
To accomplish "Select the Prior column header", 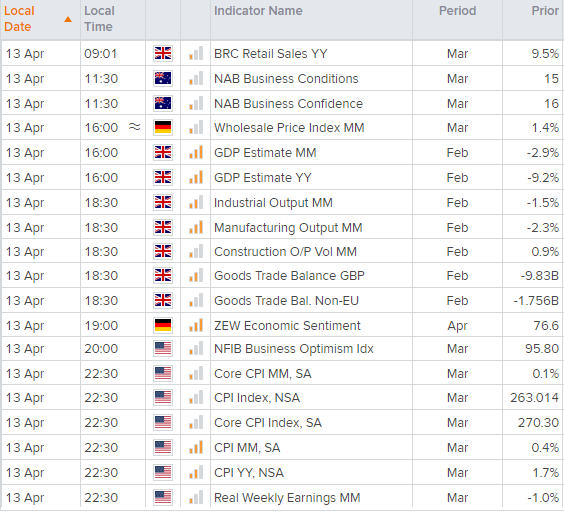I will (x=545, y=11).
